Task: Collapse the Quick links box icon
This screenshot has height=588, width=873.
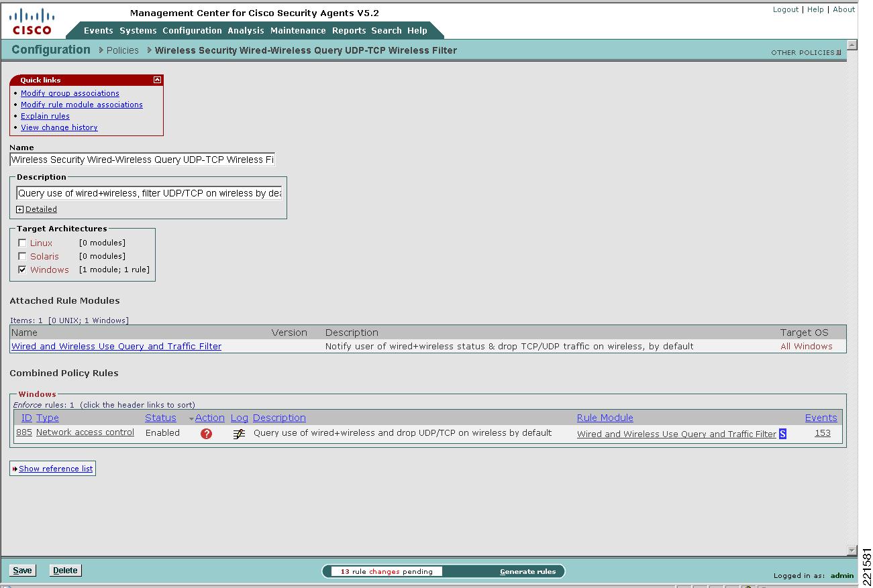Action: (x=157, y=80)
